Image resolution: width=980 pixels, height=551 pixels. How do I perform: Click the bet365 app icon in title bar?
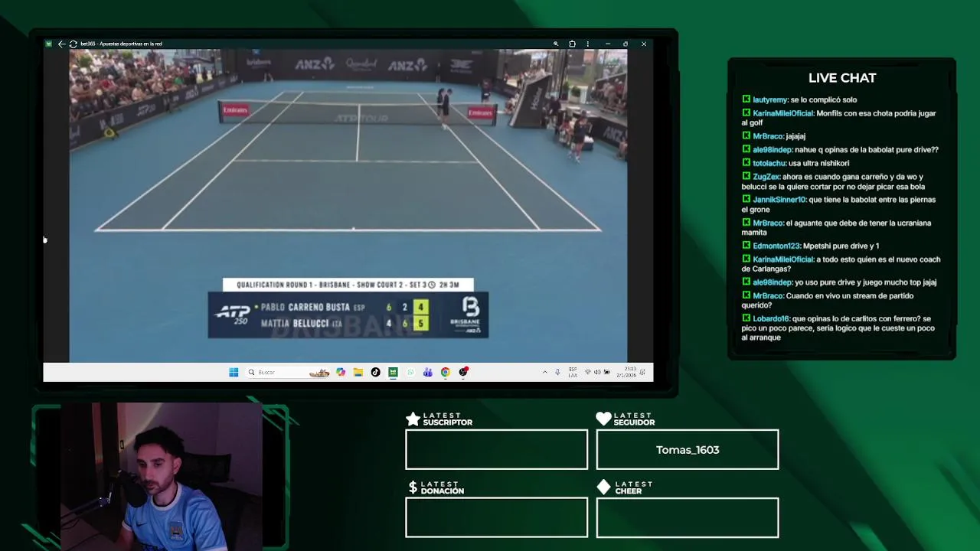[48, 44]
